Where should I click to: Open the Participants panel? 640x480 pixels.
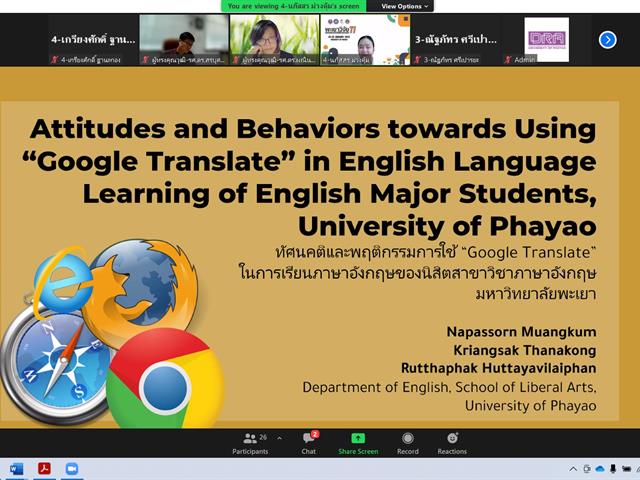pos(250,443)
